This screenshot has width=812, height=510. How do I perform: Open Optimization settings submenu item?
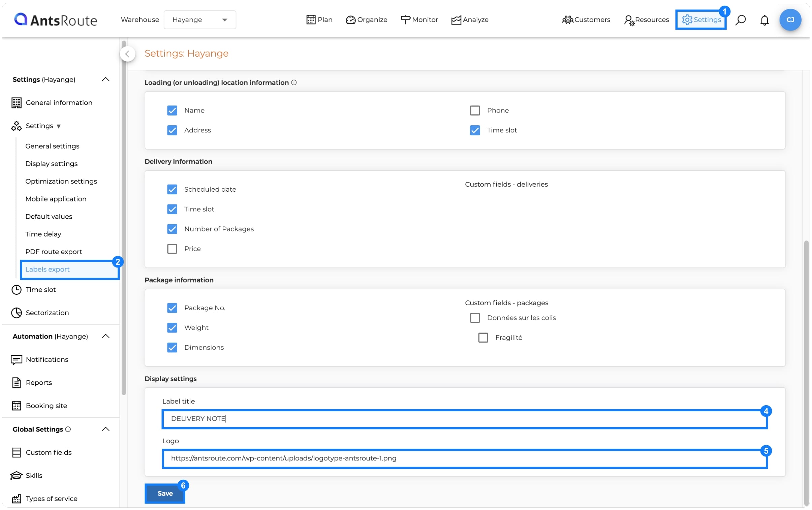click(61, 181)
